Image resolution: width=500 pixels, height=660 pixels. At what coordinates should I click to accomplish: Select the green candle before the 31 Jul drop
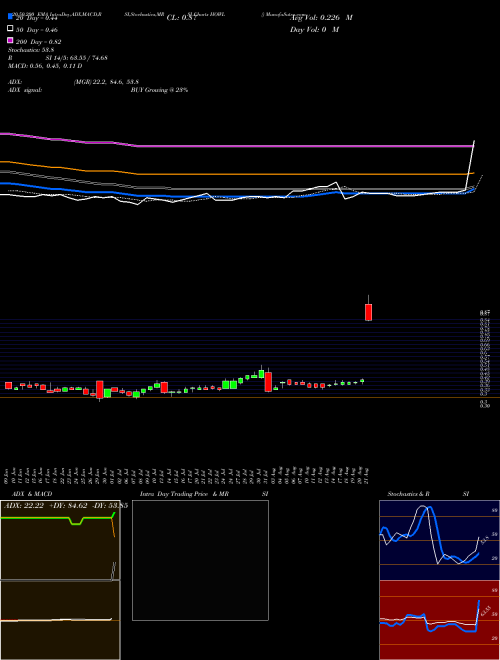click(x=261, y=373)
